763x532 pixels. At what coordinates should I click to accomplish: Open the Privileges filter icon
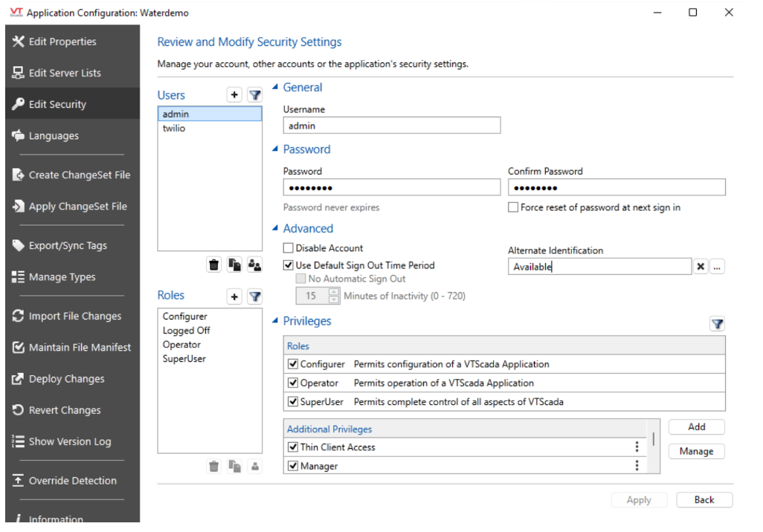pyautogui.click(x=717, y=324)
